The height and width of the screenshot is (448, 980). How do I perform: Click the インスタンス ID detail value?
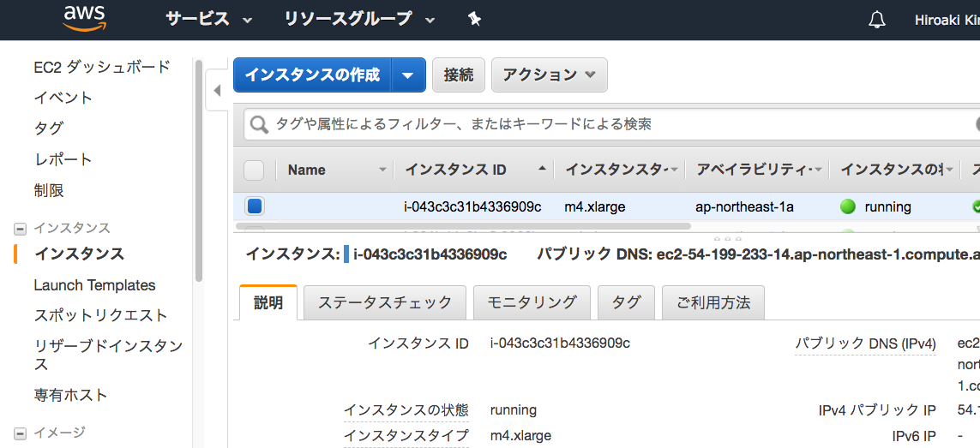559,343
